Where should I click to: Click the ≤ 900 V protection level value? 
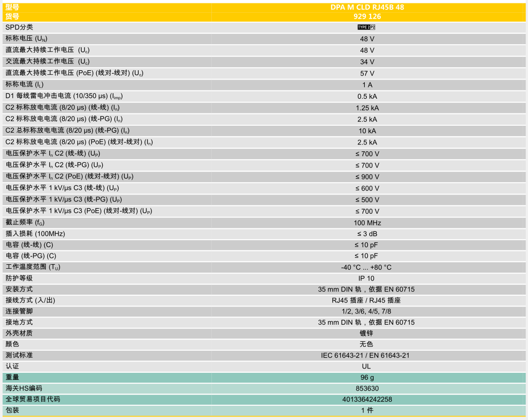(367, 177)
